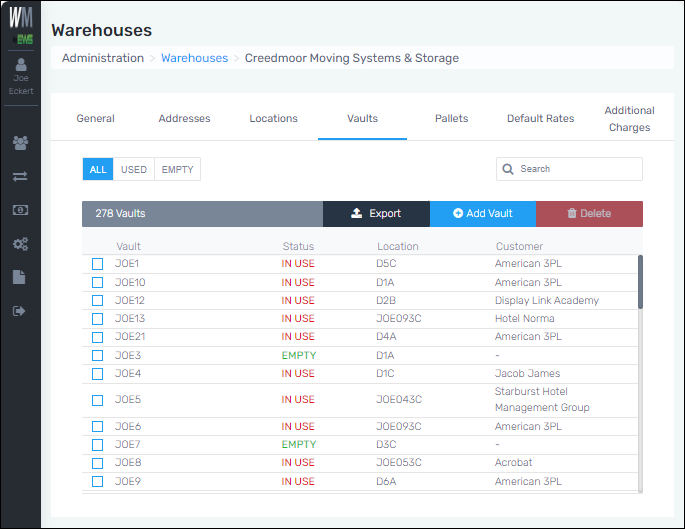Open the customers group icon in sidebar
Viewport: 685px width, 529px height.
(x=21, y=142)
